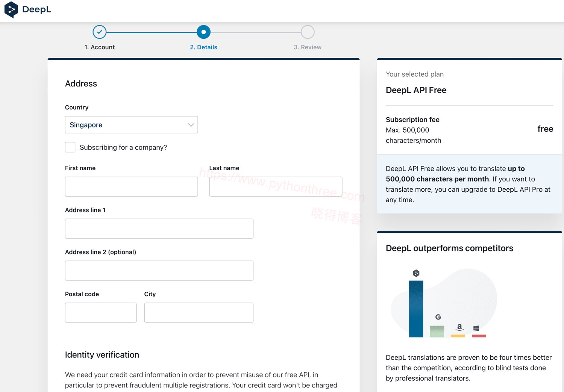This screenshot has width=564, height=392.
Task: Jump to the 3. Review step label
Action: pyautogui.click(x=307, y=47)
